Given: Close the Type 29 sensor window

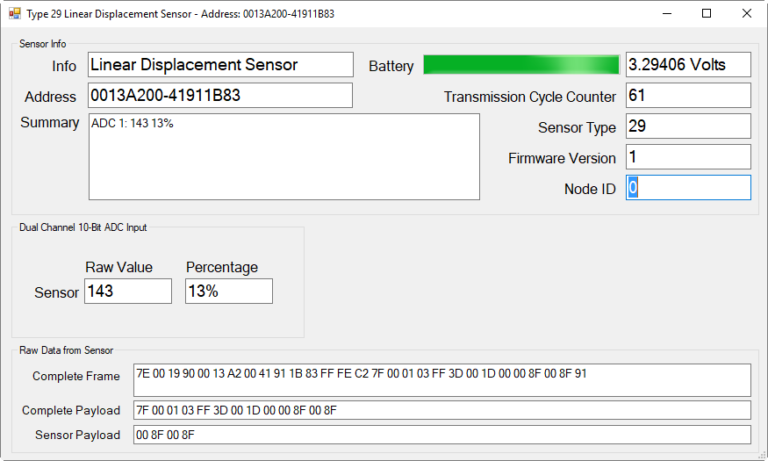Looking at the screenshot, I should [x=746, y=13].
